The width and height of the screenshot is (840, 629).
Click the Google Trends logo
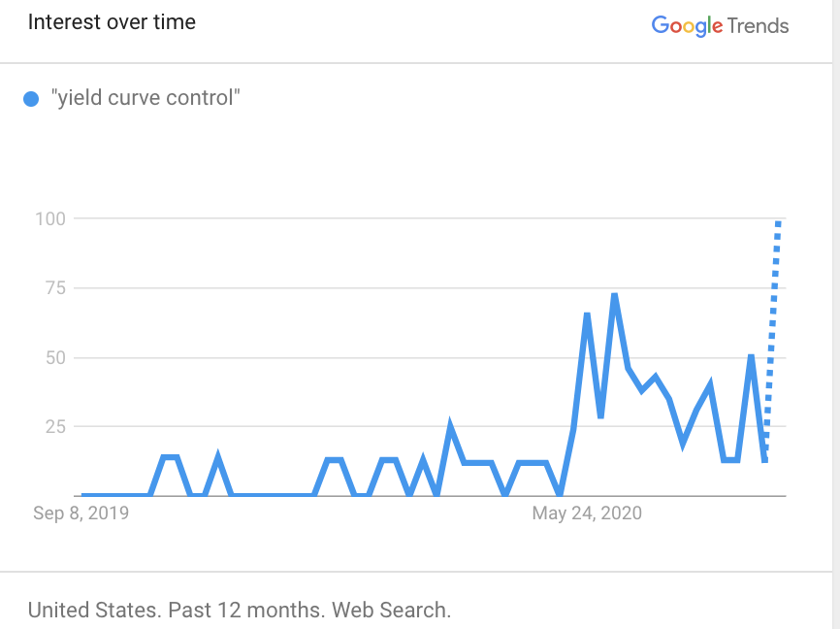720,26
